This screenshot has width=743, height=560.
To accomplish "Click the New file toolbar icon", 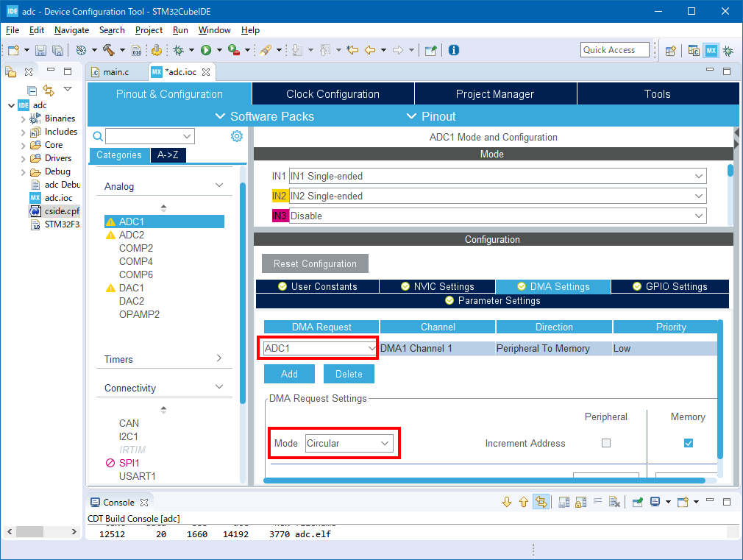I will point(13,50).
